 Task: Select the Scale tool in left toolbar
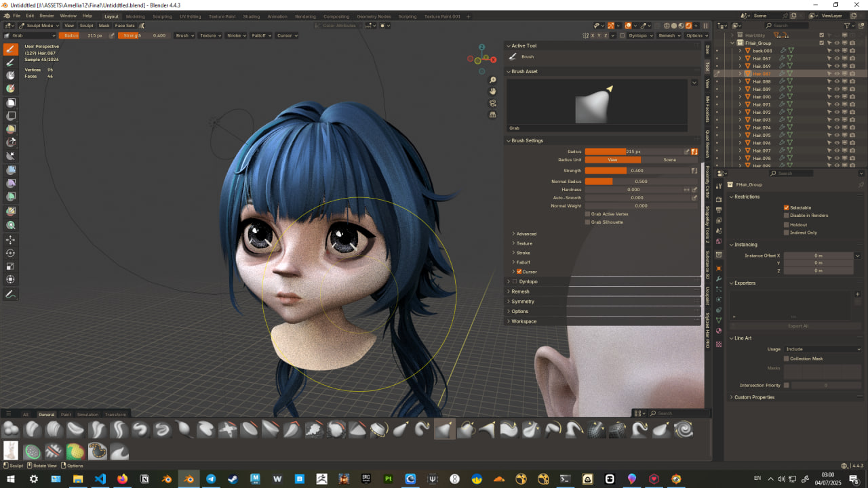click(11, 266)
